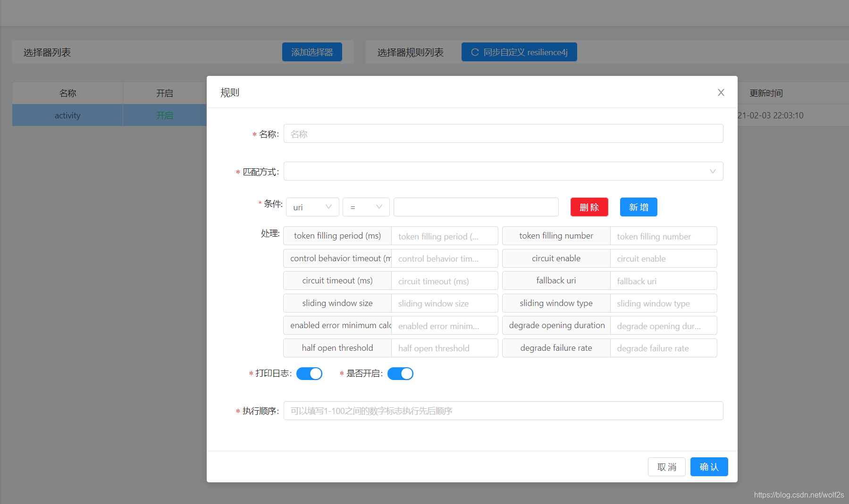
Task: Click the 规则 dialog title
Action: pos(230,92)
